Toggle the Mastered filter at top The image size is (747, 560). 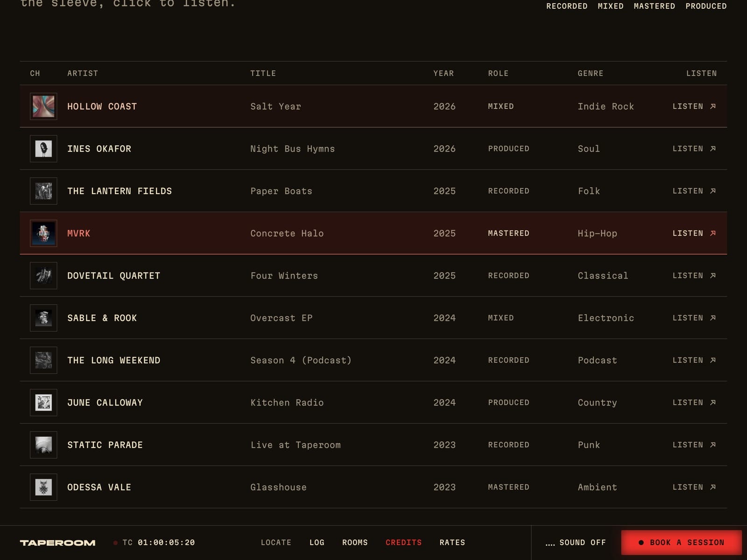tap(654, 6)
